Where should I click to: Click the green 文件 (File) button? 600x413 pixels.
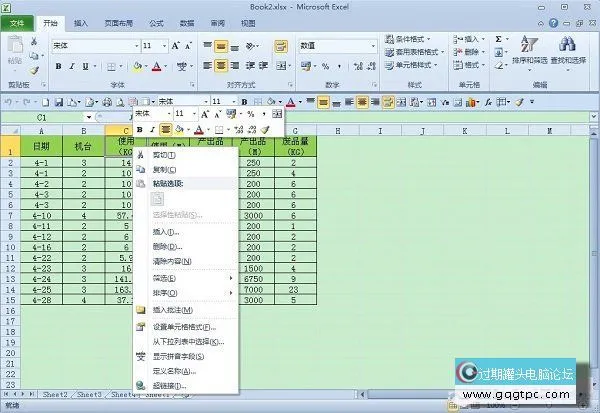coord(17,22)
